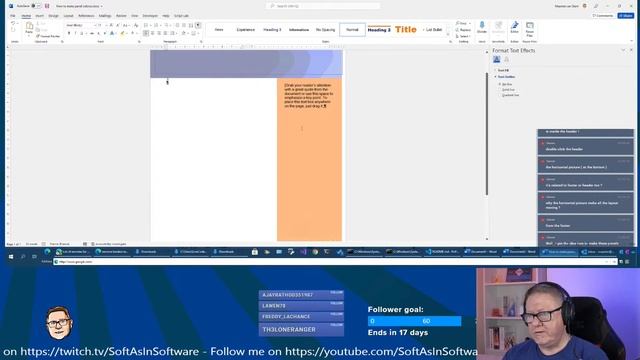Open Reuse Files in the ribbon
The height and width of the screenshot is (360, 640).
529,29
